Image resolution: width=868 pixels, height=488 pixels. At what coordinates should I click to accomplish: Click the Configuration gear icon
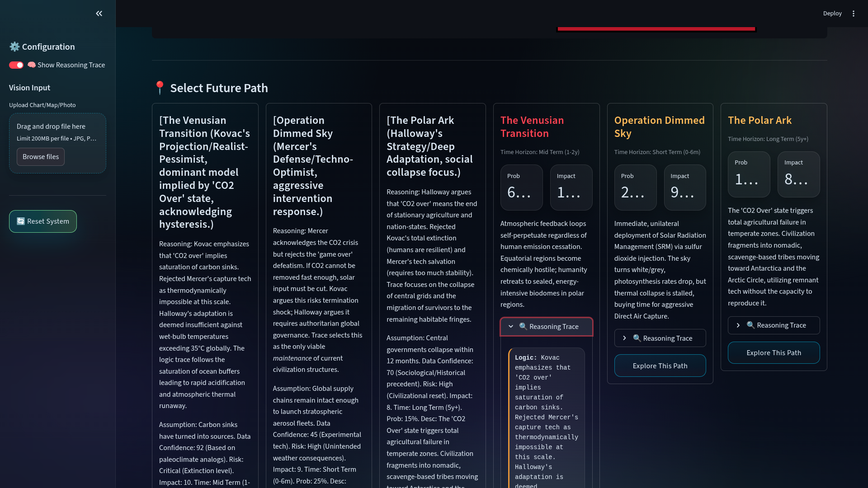14,47
